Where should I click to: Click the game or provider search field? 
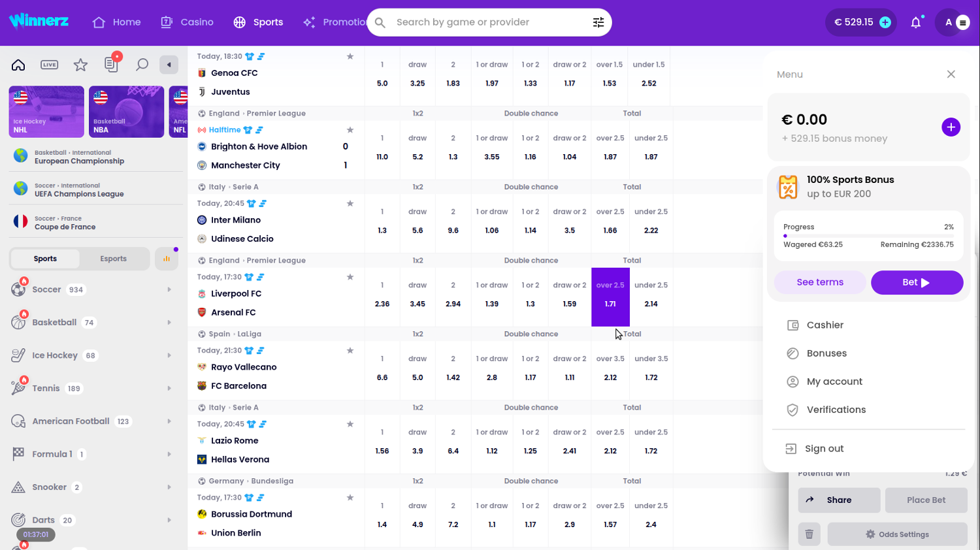(483, 22)
